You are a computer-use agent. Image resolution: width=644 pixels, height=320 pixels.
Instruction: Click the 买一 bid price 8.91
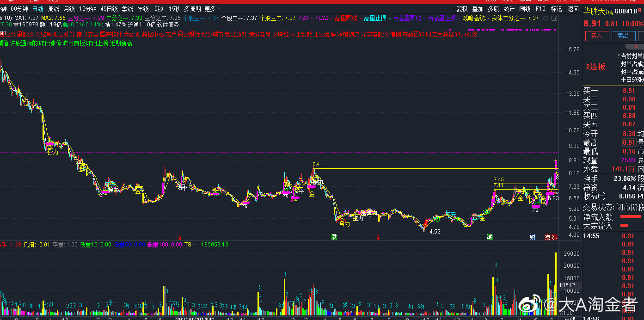(629, 91)
